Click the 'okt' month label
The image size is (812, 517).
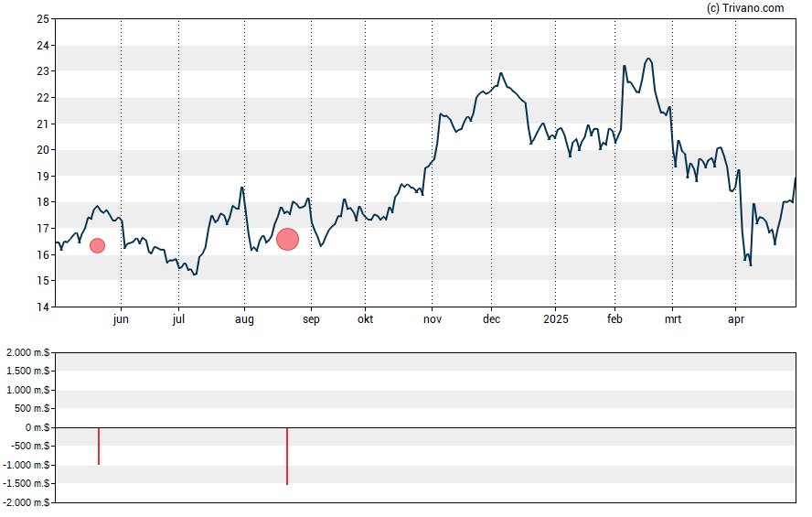click(x=365, y=319)
